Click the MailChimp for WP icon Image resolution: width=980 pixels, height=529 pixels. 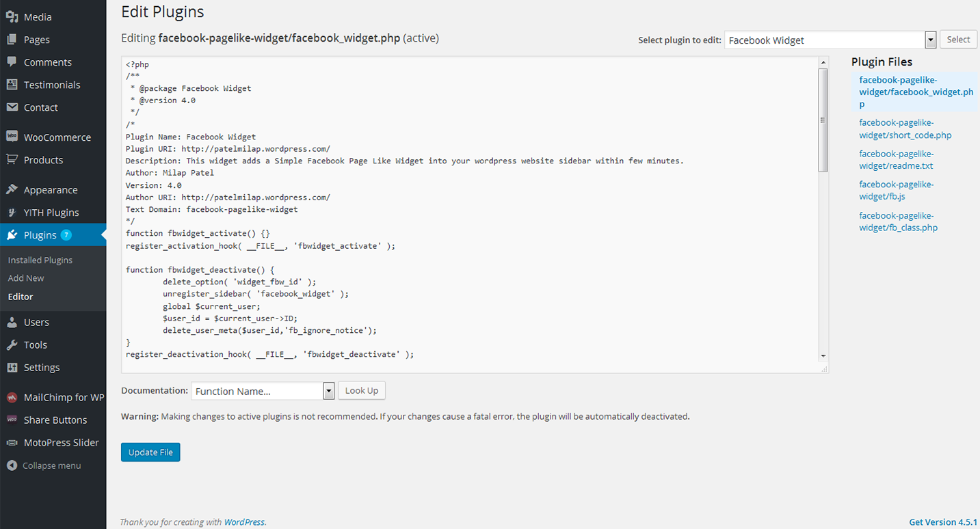click(x=12, y=397)
